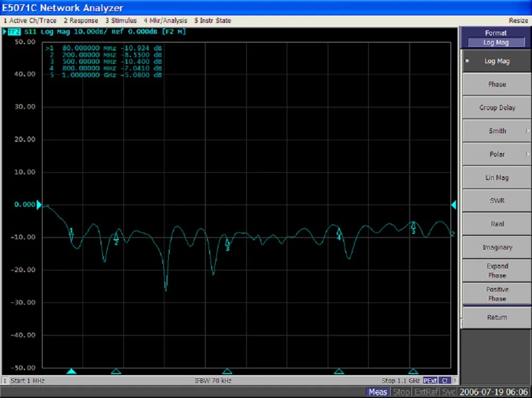Click marker 4 on the trace

point(338,234)
